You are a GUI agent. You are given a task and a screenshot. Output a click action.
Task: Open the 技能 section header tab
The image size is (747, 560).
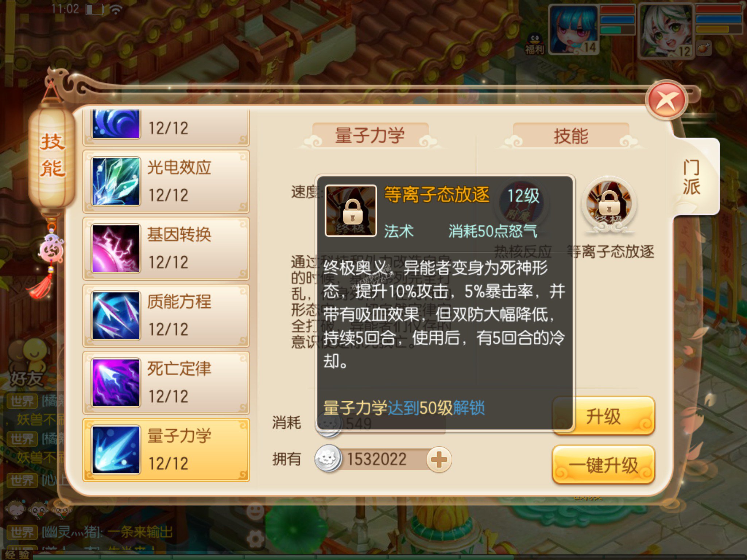pos(571,136)
